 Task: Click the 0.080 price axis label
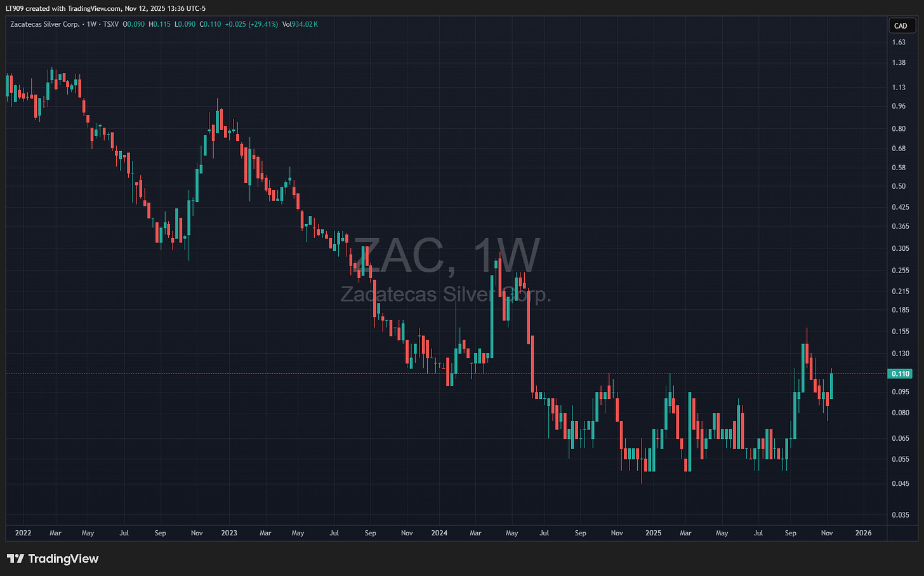click(901, 413)
